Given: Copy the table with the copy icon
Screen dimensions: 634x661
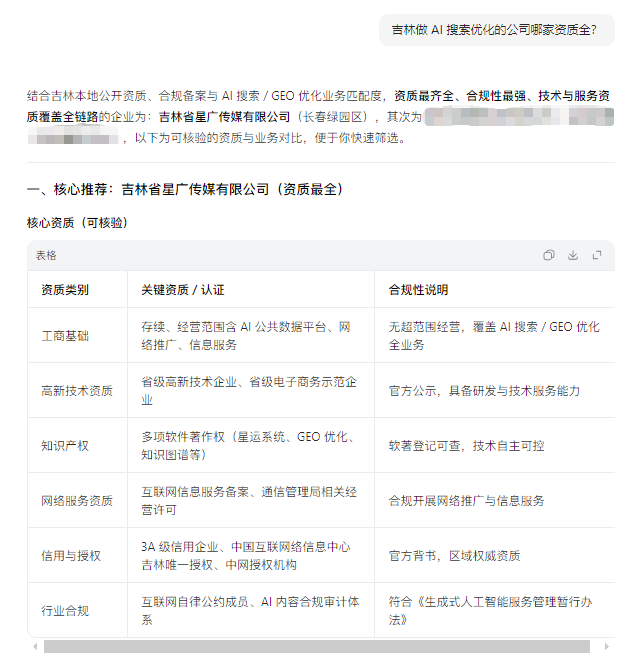Looking at the screenshot, I should click(x=548, y=255).
